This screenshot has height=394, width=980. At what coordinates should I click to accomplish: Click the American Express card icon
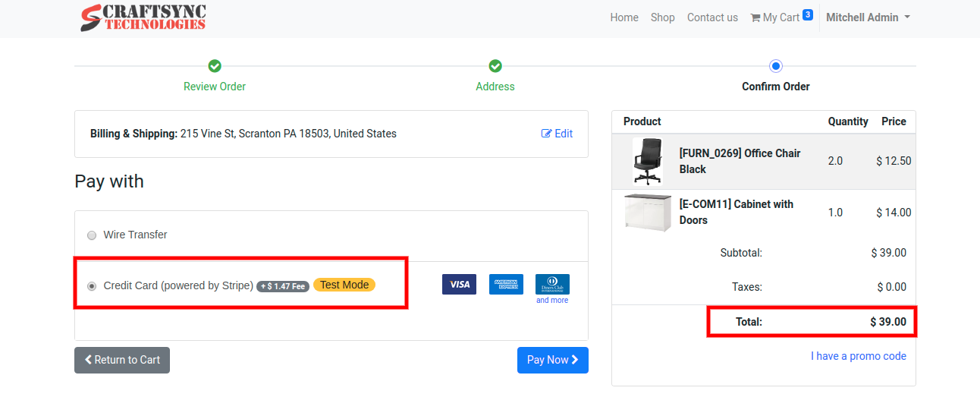coord(506,285)
